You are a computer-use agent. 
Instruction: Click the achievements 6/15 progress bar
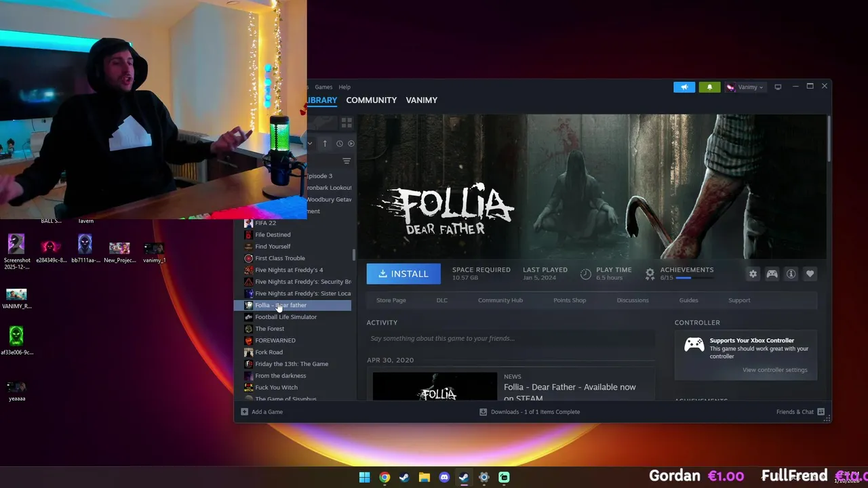tap(694, 278)
